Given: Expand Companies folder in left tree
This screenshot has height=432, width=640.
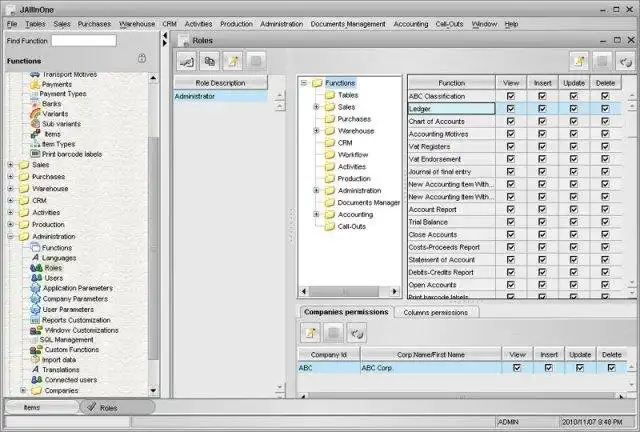Looking at the screenshot, I should [23, 390].
